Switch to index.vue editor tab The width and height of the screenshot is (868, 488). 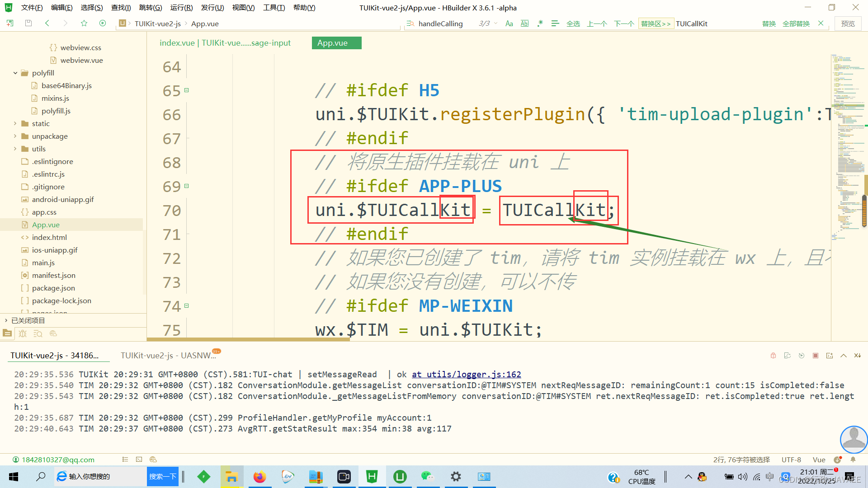(x=225, y=43)
